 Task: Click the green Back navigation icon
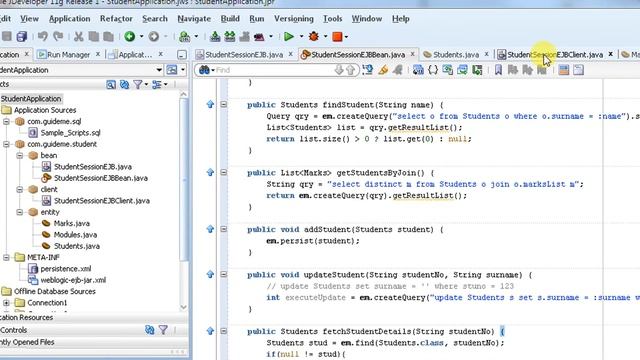point(130,37)
